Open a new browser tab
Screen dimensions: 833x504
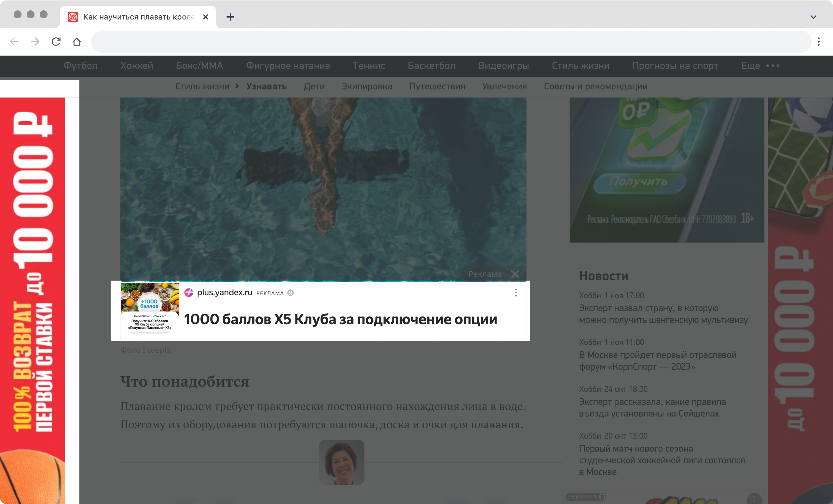click(230, 17)
